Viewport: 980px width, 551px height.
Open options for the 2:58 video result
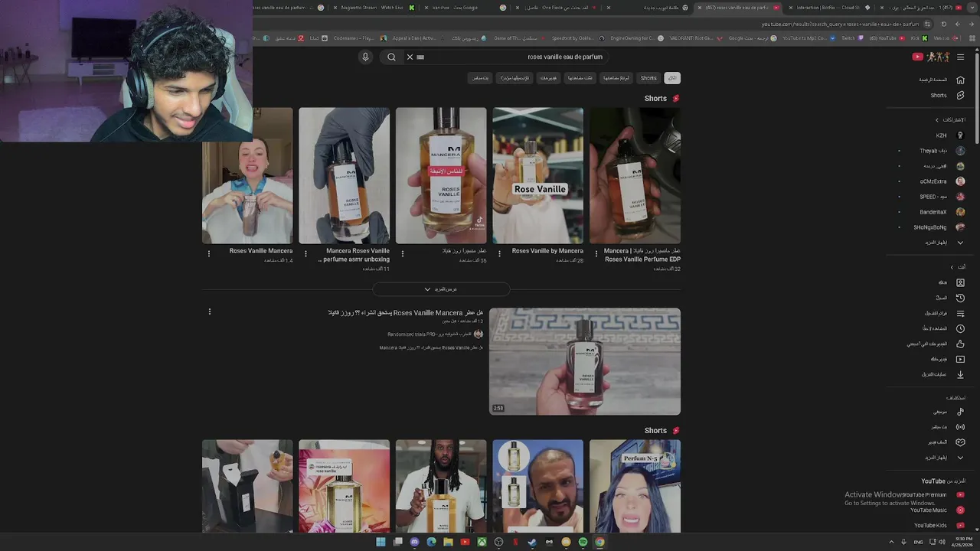point(209,311)
